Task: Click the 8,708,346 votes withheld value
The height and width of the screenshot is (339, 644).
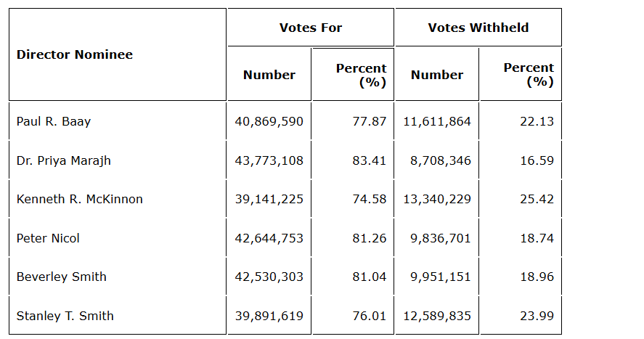Action: click(x=441, y=160)
